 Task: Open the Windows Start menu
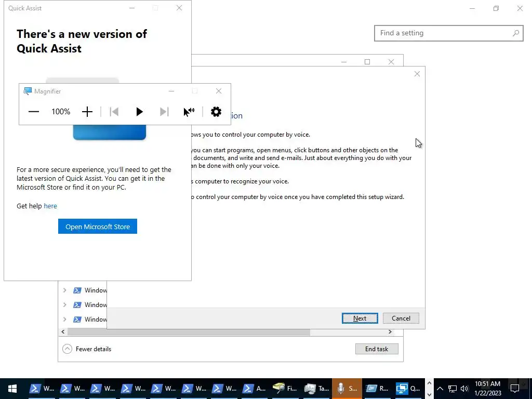12,389
